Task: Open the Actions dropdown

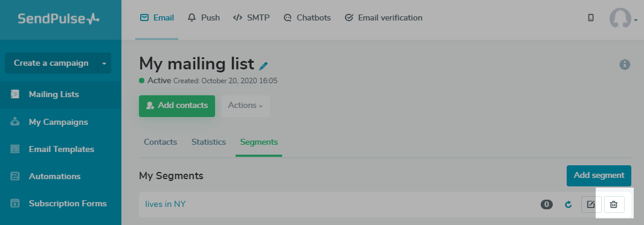Action: [245, 106]
